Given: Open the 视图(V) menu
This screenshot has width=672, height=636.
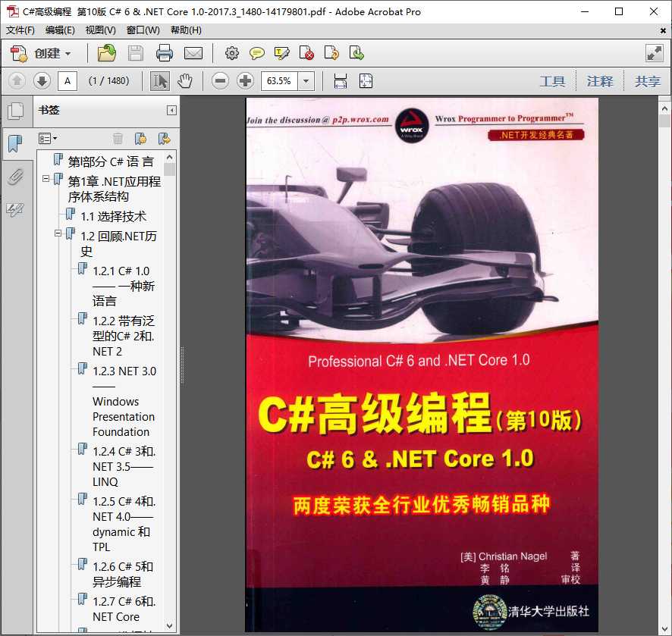Looking at the screenshot, I should (x=100, y=30).
